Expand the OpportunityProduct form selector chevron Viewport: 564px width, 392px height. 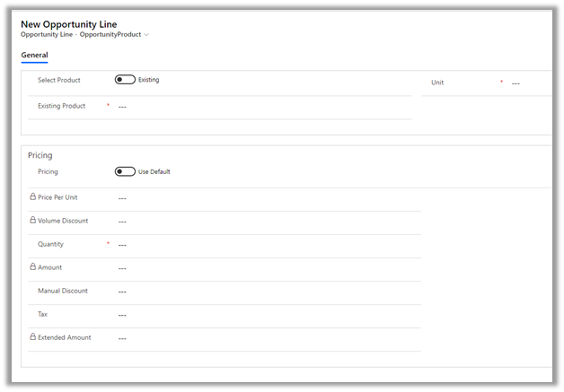(146, 35)
